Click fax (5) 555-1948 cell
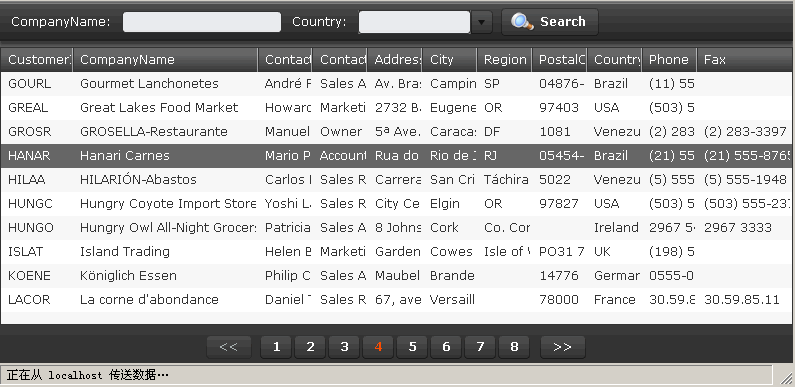The width and height of the screenshot is (795, 387). point(745,180)
